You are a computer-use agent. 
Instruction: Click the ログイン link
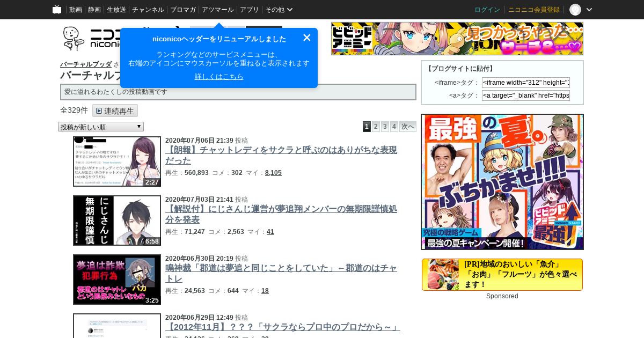[487, 10]
